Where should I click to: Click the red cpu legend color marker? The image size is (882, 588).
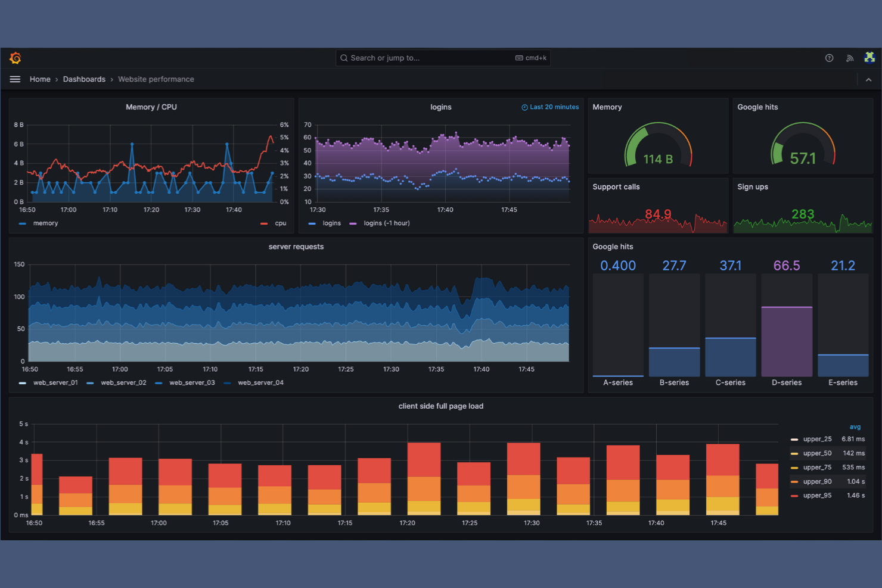[264, 223]
